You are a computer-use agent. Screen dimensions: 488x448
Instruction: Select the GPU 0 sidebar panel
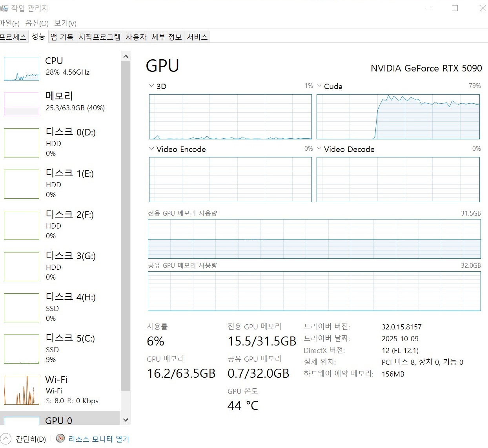click(58, 421)
